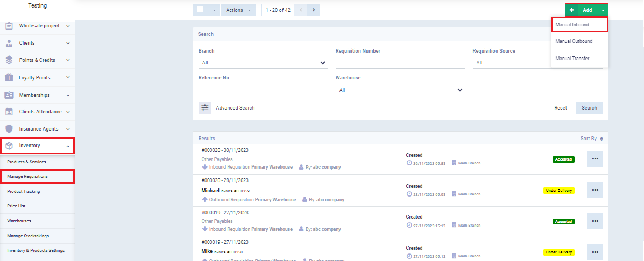This screenshot has width=644, height=261.
Task: Click the Insurance Agents shield icon
Action: pos(9,129)
